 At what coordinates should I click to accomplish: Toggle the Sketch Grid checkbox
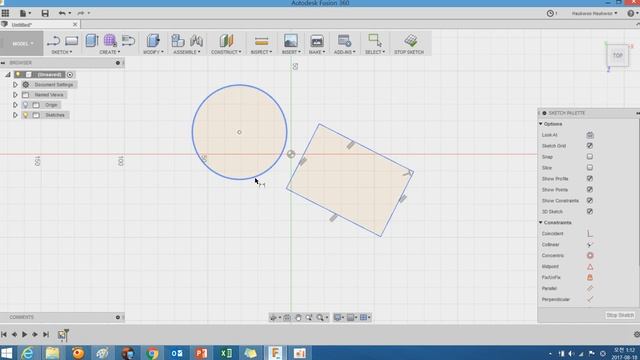pos(590,146)
